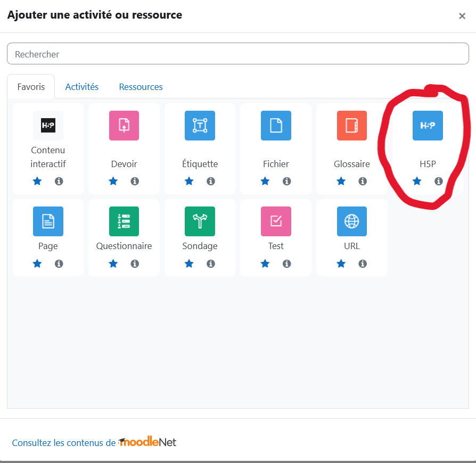
Task: Show info for Fichier
Action: [287, 181]
